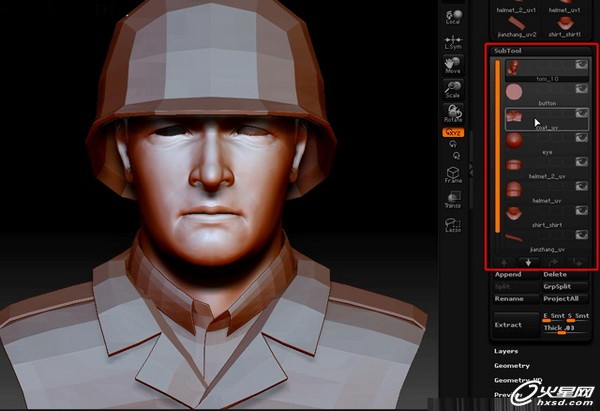Pick helmet_2_uv1 tool in tool palette
Image resolution: width=600 pixels, height=411 pixels.
pyautogui.click(x=516, y=8)
